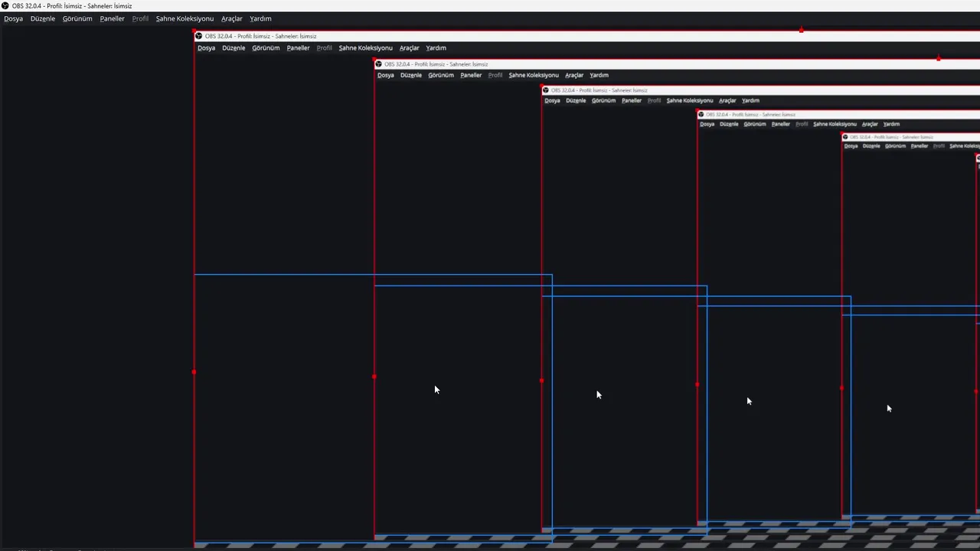
Task: Open Sahne Koleksiyonu menu in main menu bar
Action: pyautogui.click(x=185, y=18)
